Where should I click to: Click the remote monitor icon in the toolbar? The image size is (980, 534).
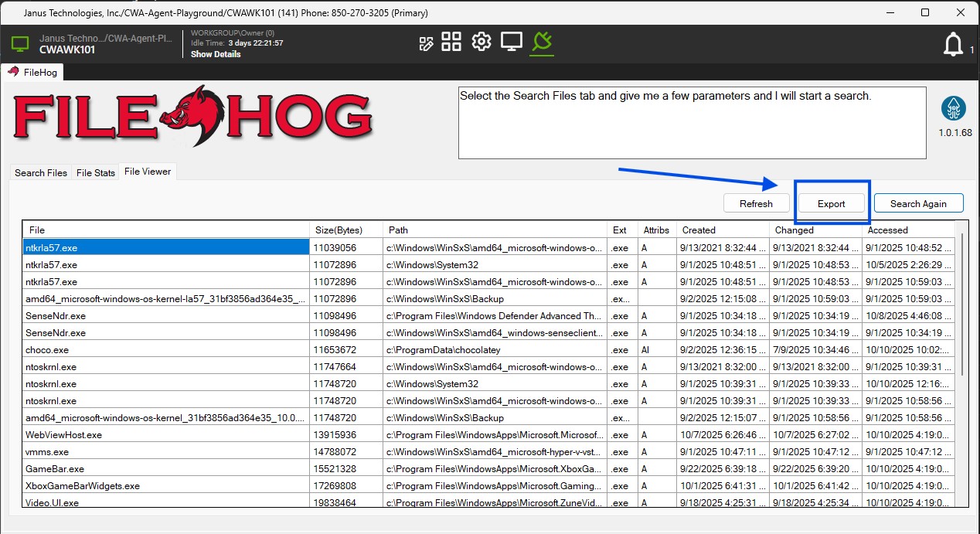[511, 42]
